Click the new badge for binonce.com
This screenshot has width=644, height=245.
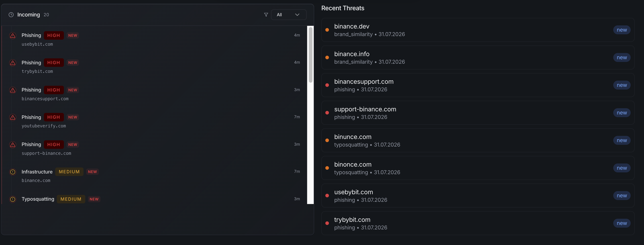point(622,168)
